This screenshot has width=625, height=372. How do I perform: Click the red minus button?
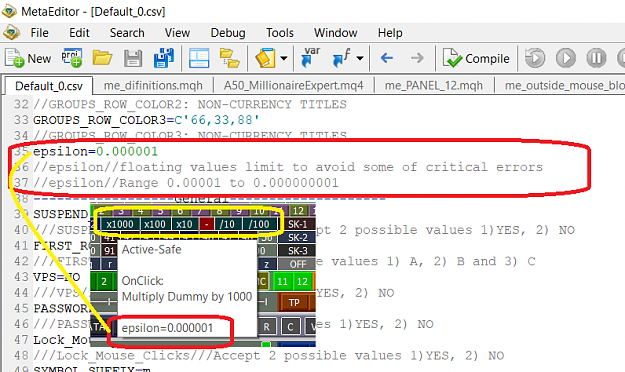click(x=206, y=224)
